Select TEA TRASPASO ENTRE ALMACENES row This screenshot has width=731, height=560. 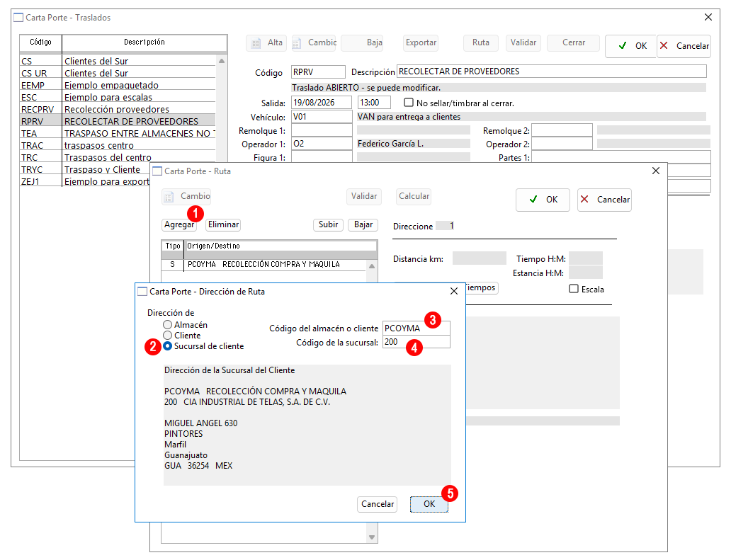118,133
